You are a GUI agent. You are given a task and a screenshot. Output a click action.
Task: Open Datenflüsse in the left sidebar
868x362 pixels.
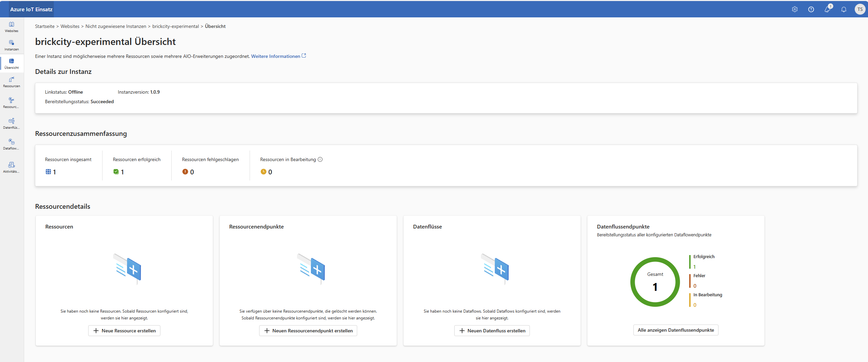[12, 123]
